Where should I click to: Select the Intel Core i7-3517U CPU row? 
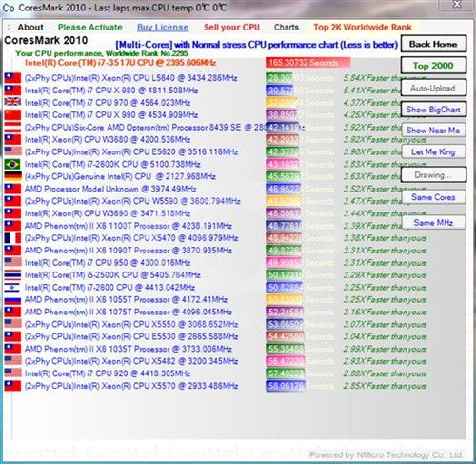pos(121,63)
